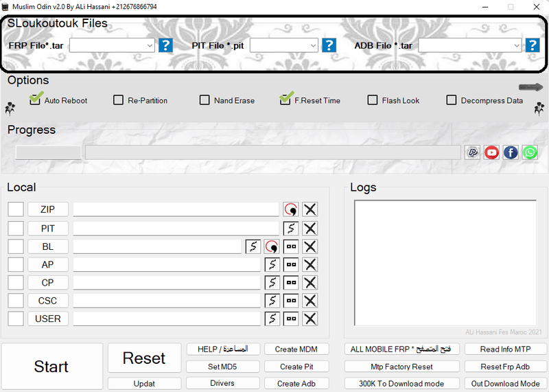549x392 pixels.
Task: Click the help icon beside ADB File
Action: coord(533,45)
